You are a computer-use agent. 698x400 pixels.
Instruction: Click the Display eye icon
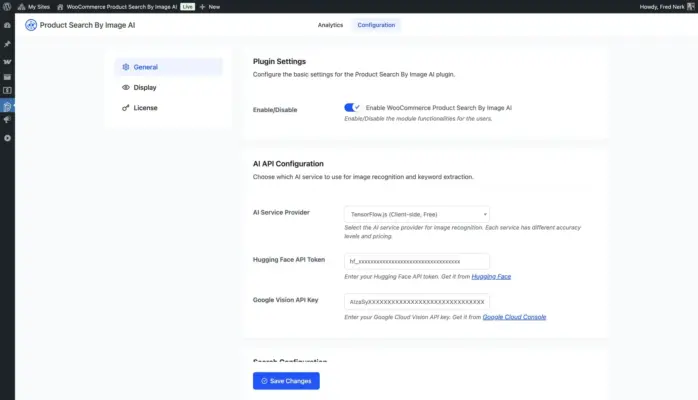(x=126, y=87)
